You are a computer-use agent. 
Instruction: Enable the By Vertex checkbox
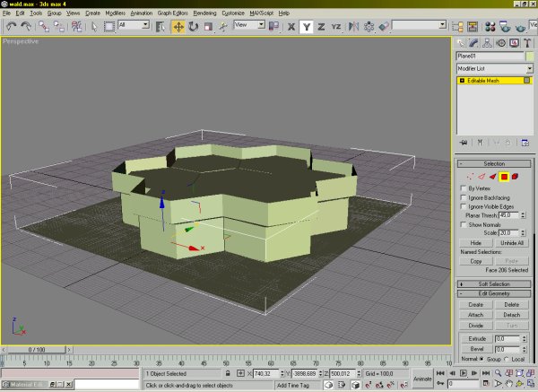point(463,188)
